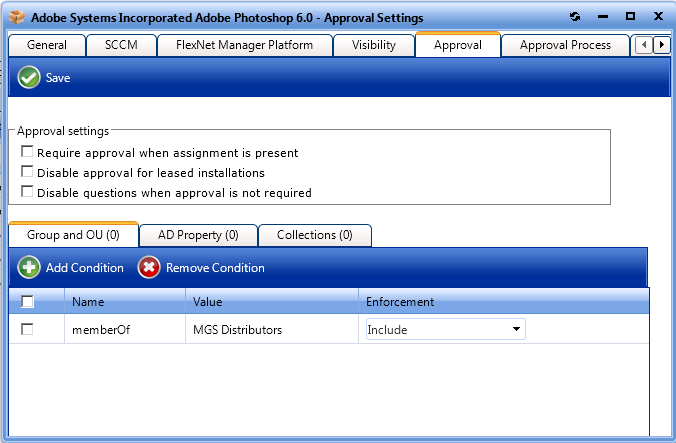Click the green Save checkmark icon
Viewport: 676px width, 443px height.
click(x=29, y=77)
